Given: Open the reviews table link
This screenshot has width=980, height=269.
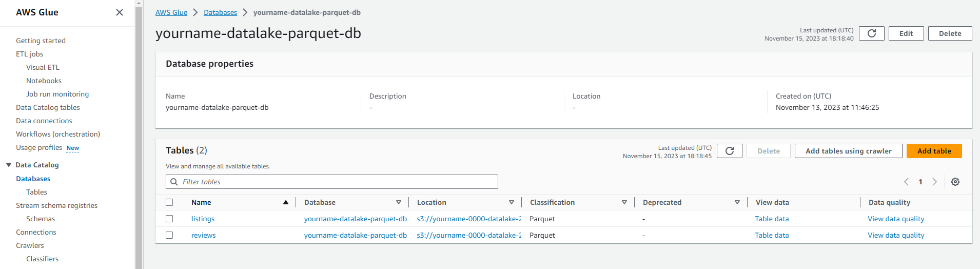Looking at the screenshot, I should (203, 235).
